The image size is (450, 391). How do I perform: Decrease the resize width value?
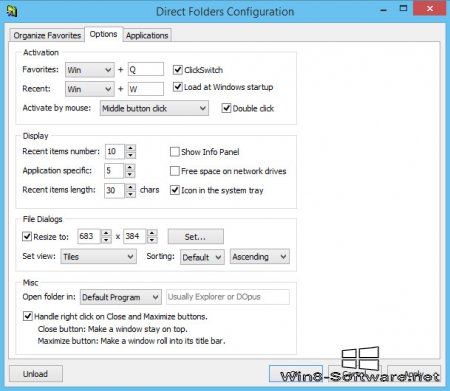(x=106, y=240)
